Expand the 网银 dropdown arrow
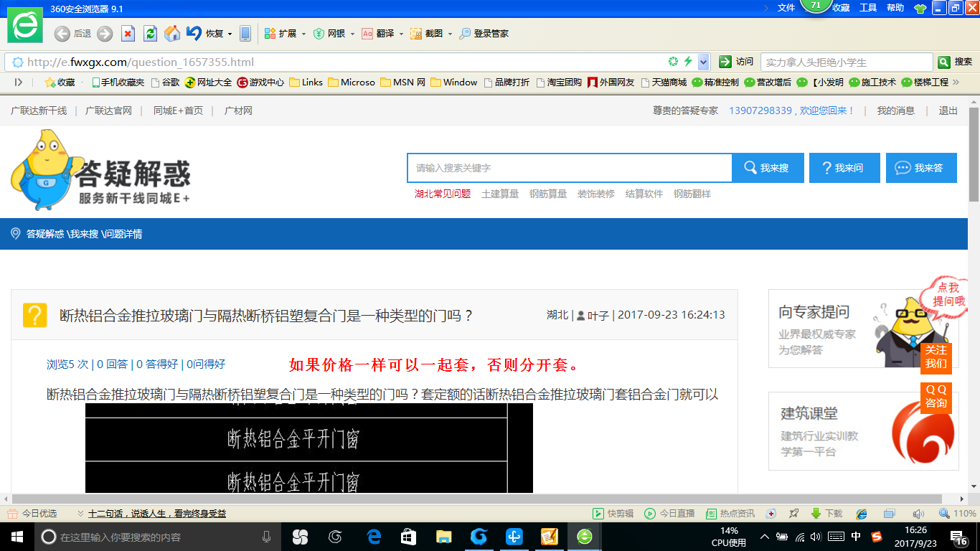 [x=352, y=34]
